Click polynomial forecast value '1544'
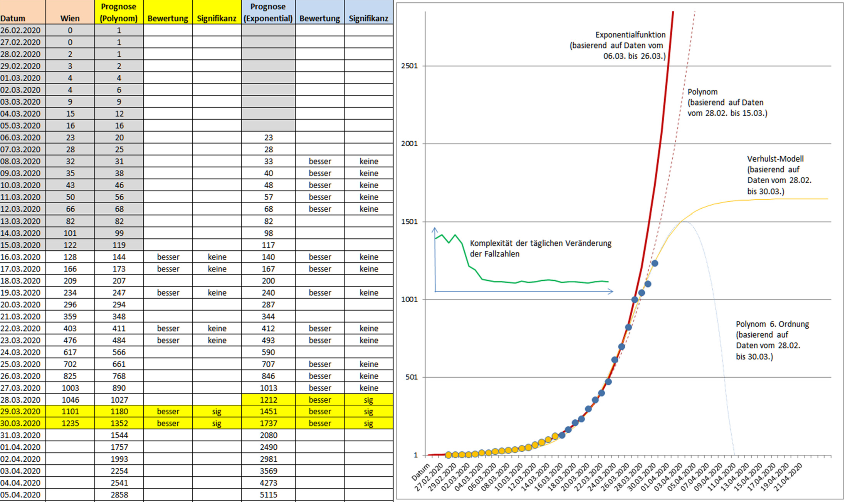 (119, 435)
